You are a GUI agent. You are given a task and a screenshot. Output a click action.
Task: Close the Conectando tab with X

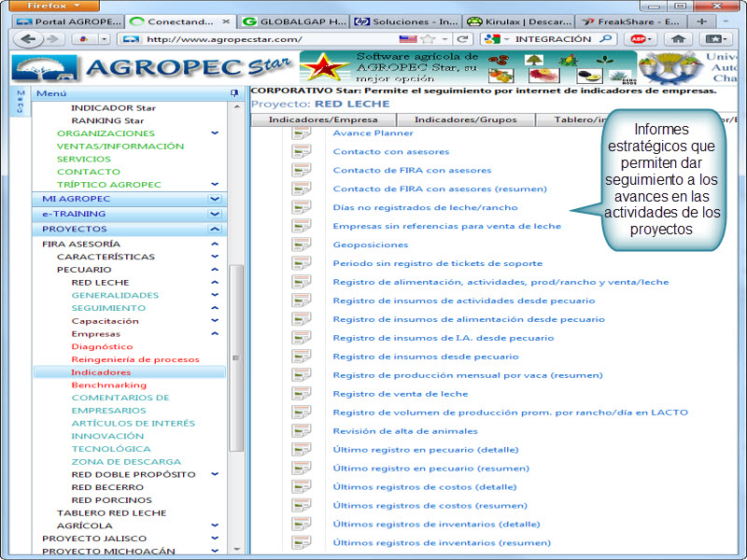pos(226,21)
